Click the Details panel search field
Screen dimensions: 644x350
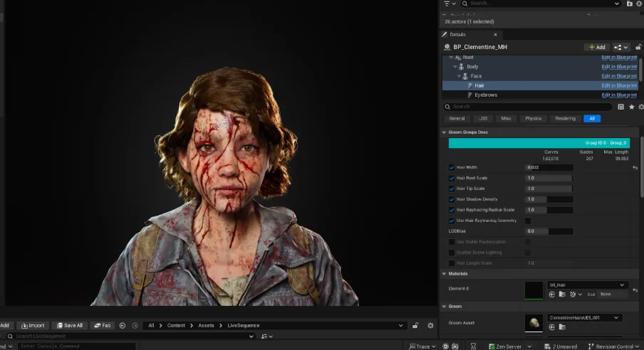point(528,107)
